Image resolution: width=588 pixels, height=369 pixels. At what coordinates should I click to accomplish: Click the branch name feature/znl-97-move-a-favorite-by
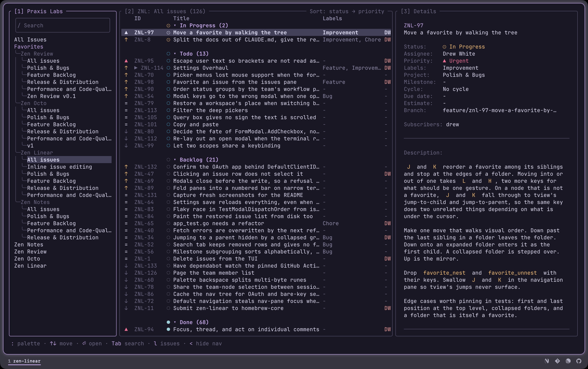(x=500, y=110)
